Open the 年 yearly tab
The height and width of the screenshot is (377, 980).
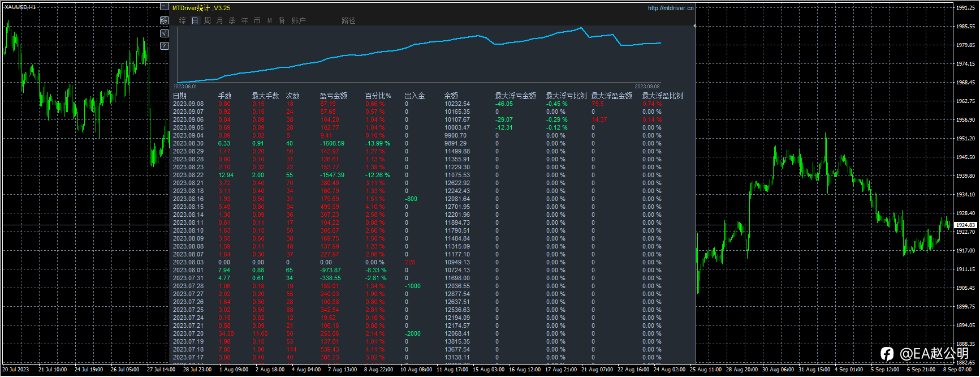(x=244, y=20)
